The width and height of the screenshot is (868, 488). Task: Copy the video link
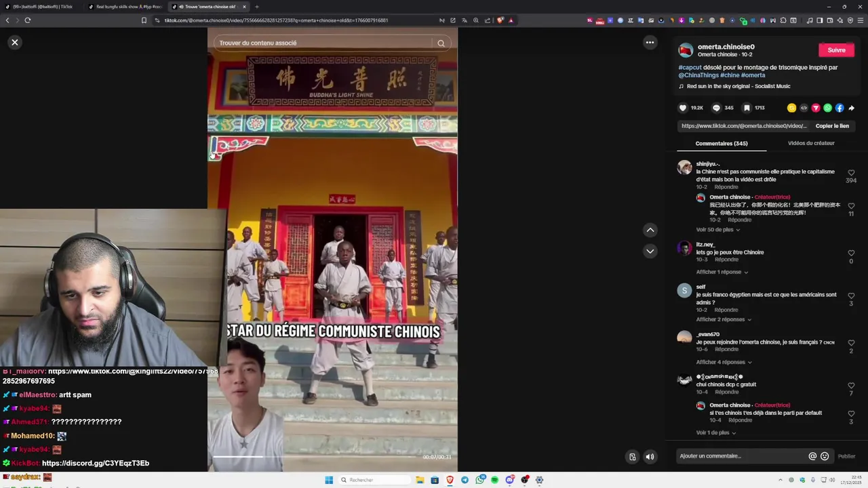[832, 126]
